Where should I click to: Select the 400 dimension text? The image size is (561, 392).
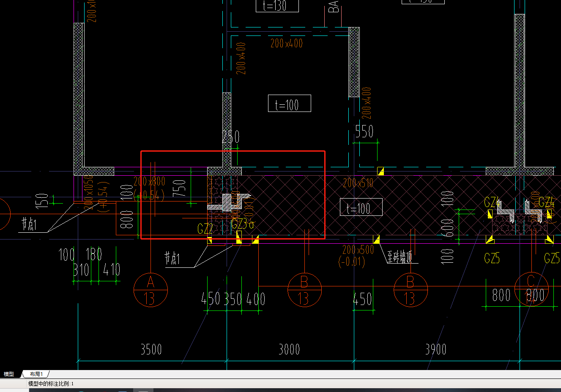pyautogui.click(x=256, y=299)
